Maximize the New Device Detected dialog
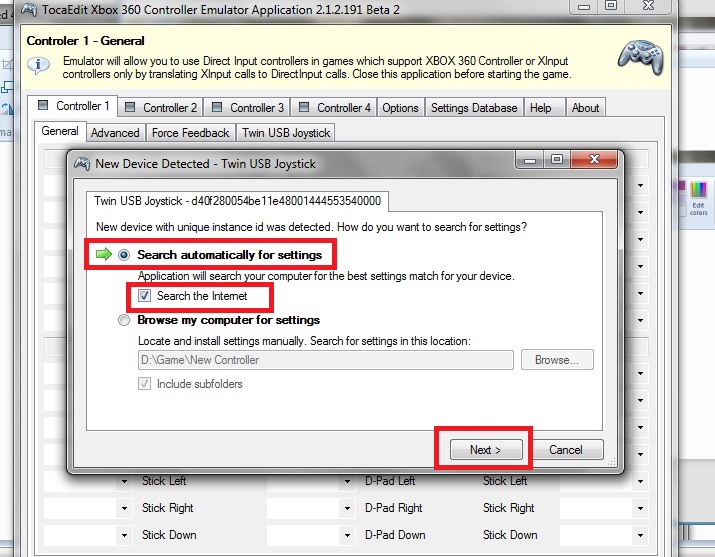Image resolution: width=715 pixels, height=557 pixels. [x=557, y=159]
